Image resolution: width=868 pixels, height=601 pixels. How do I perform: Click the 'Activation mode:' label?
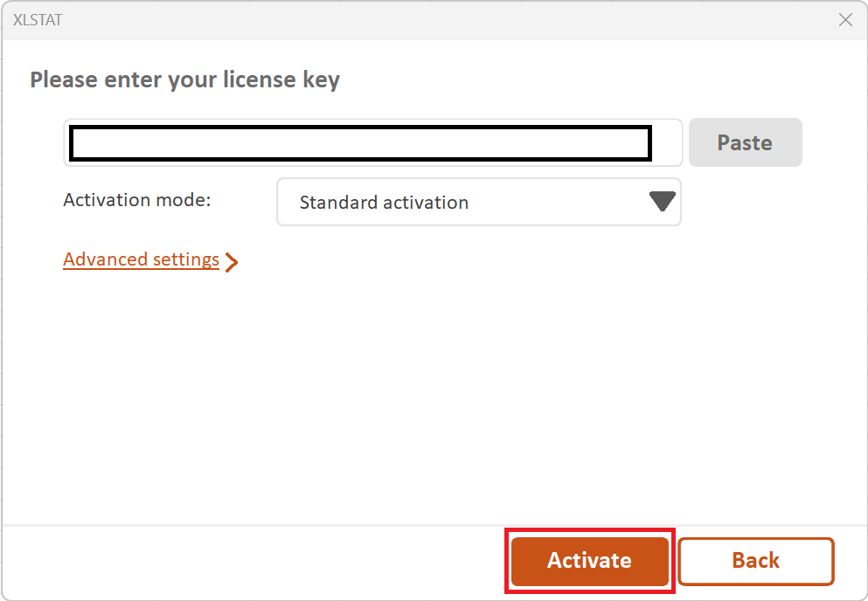point(137,200)
